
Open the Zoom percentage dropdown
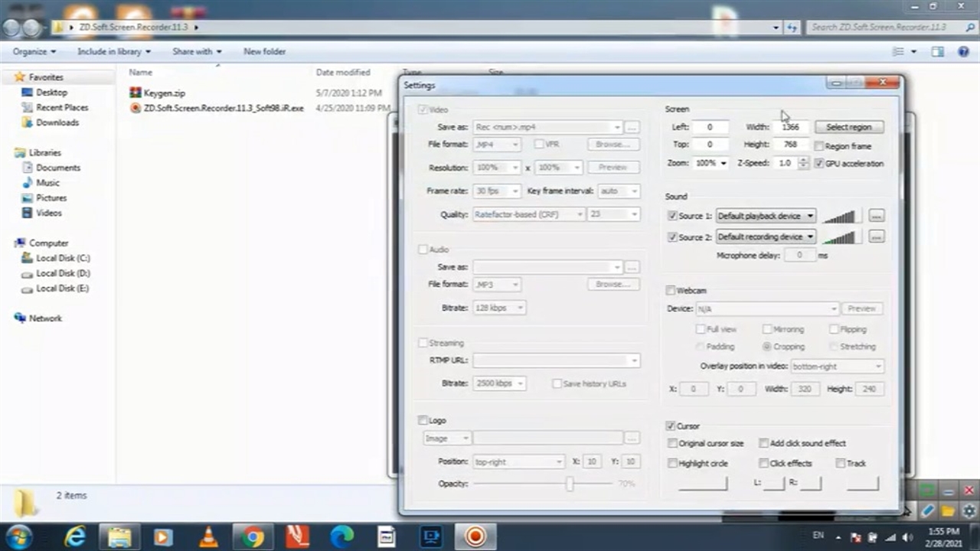click(723, 164)
